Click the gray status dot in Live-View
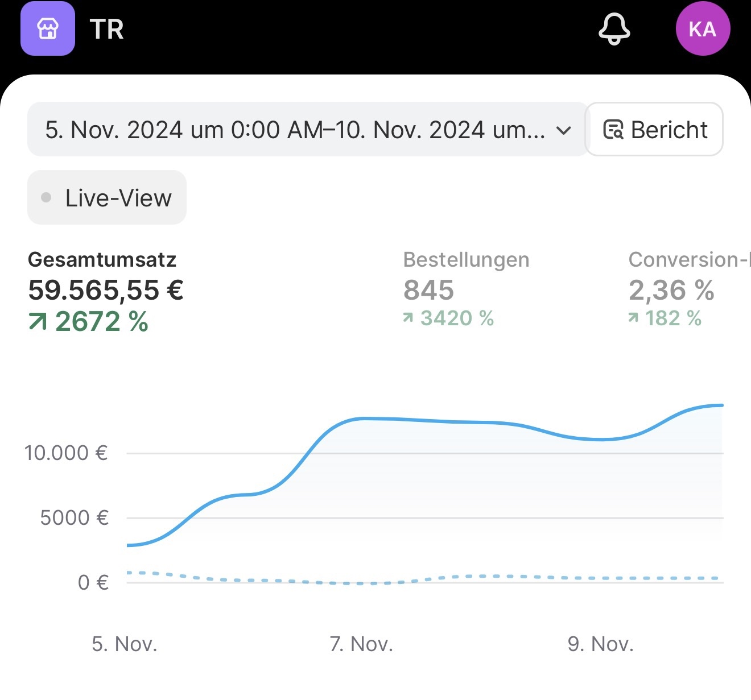This screenshot has height=700, width=751. pyautogui.click(x=47, y=197)
